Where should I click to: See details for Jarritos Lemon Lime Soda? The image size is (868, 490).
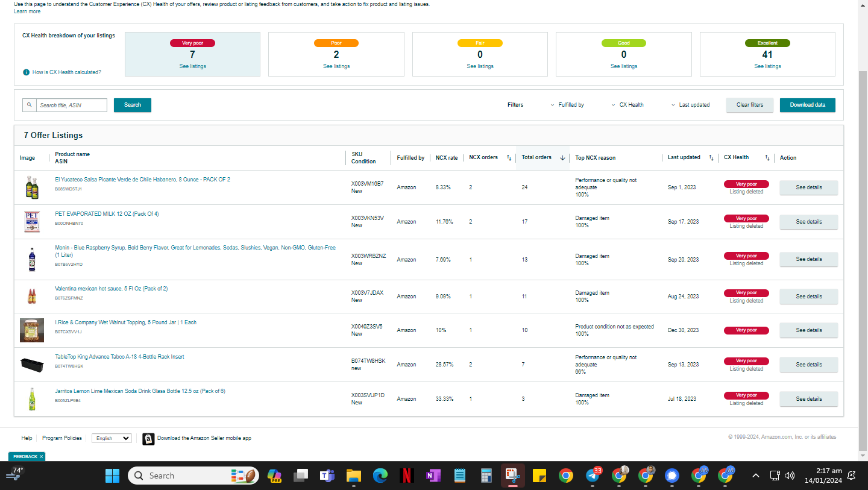coord(809,399)
